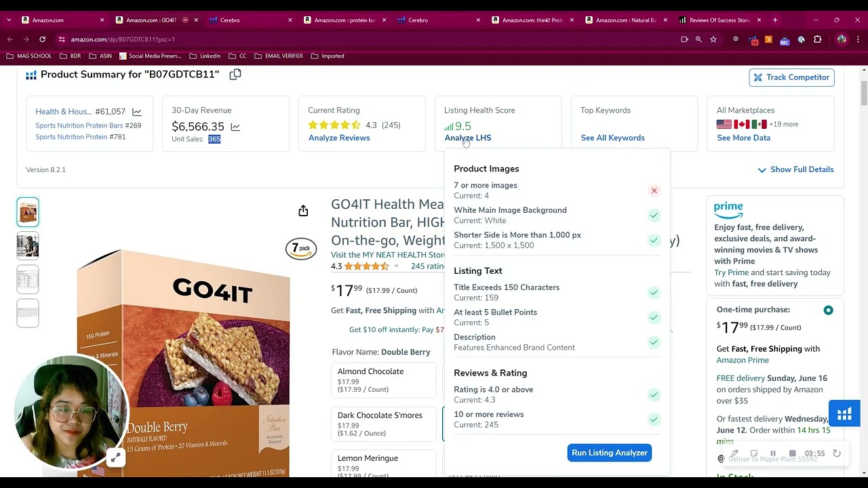Open the 30-Day Revenue trend graph icon

tap(235, 127)
